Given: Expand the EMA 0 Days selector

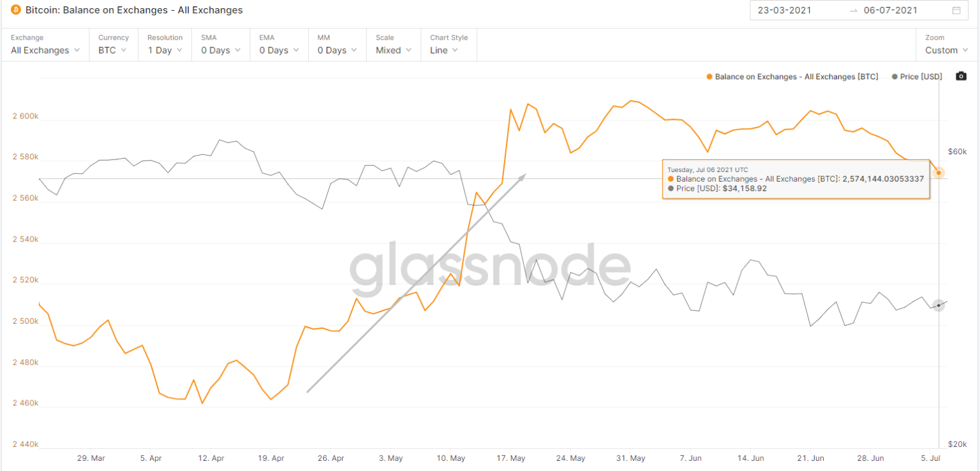Looking at the screenshot, I should pos(279,50).
